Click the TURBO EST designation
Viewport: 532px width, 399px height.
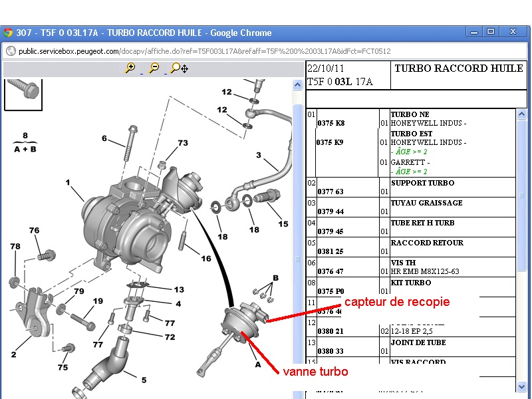tap(412, 134)
